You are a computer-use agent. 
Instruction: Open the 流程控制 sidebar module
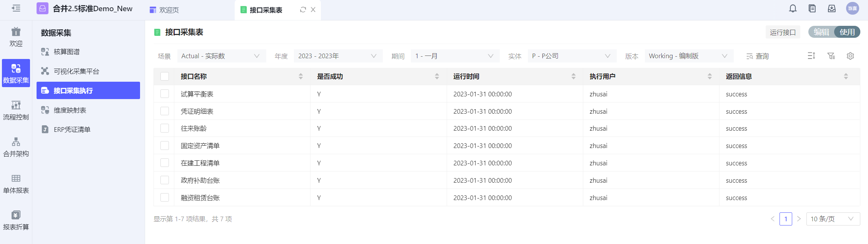click(x=16, y=110)
